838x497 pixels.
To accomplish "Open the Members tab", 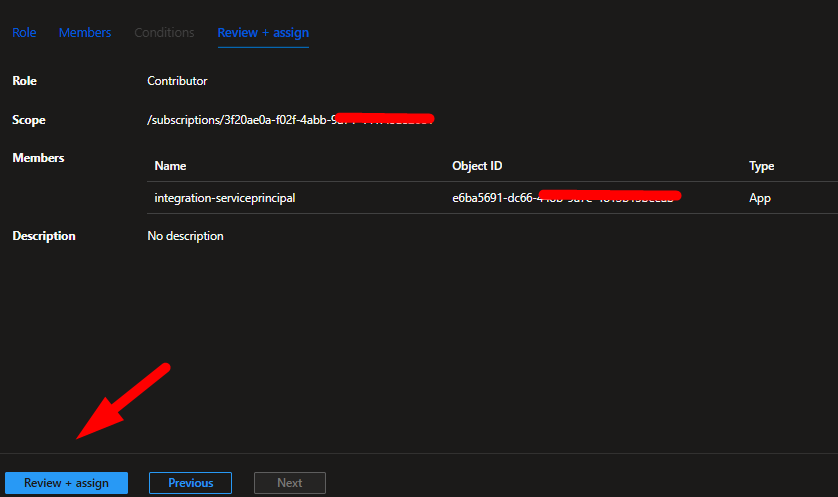I will (x=85, y=33).
